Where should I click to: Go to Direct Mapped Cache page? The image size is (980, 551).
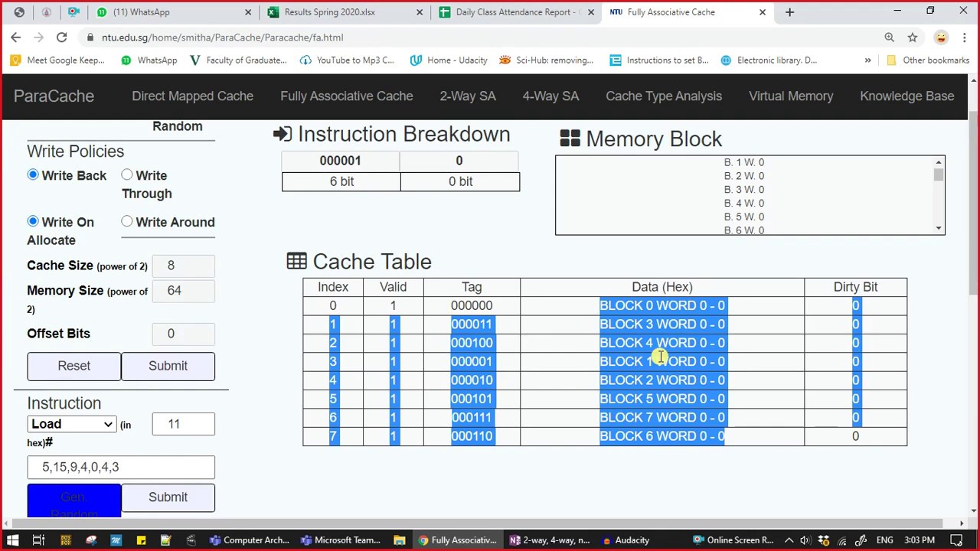tap(192, 96)
